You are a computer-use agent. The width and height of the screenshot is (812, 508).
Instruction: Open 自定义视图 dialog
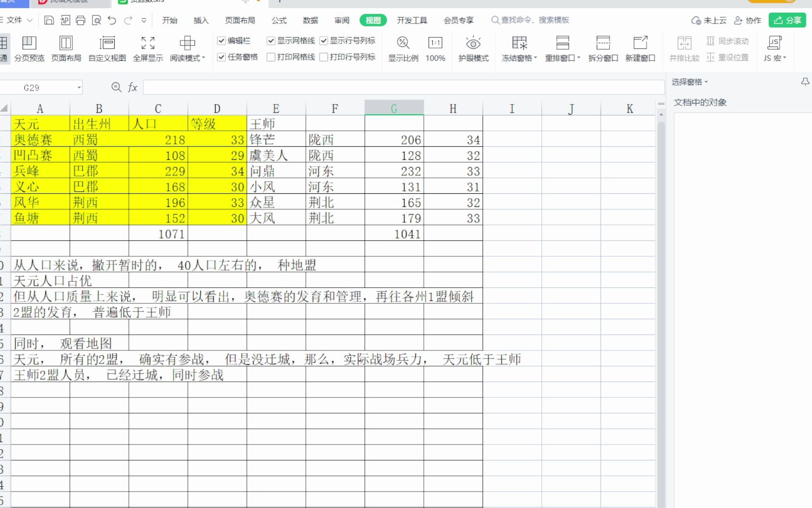[107, 49]
